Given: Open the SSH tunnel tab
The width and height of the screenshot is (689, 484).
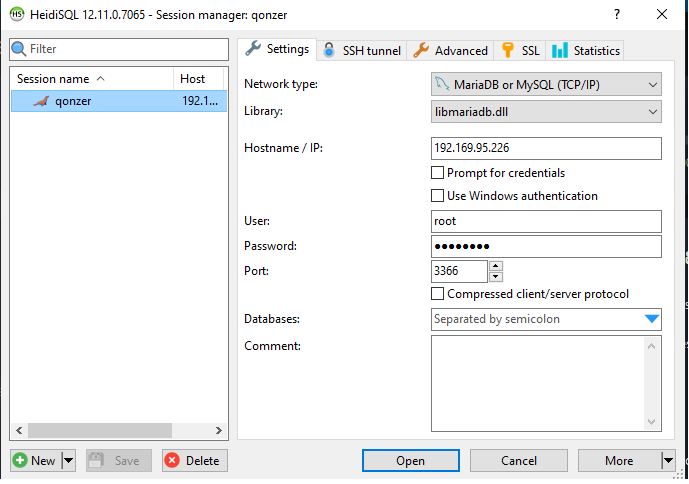Looking at the screenshot, I should point(362,50).
